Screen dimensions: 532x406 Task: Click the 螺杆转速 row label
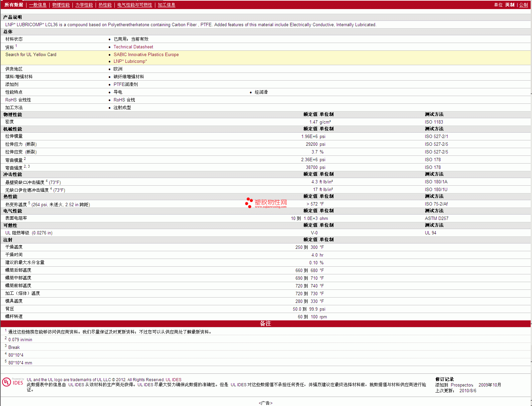(14, 316)
